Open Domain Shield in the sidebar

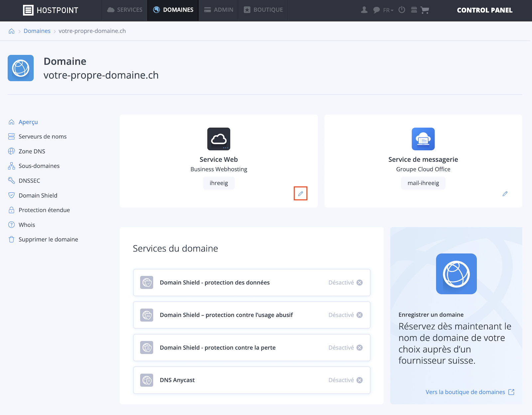pyautogui.click(x=33, y=196)
